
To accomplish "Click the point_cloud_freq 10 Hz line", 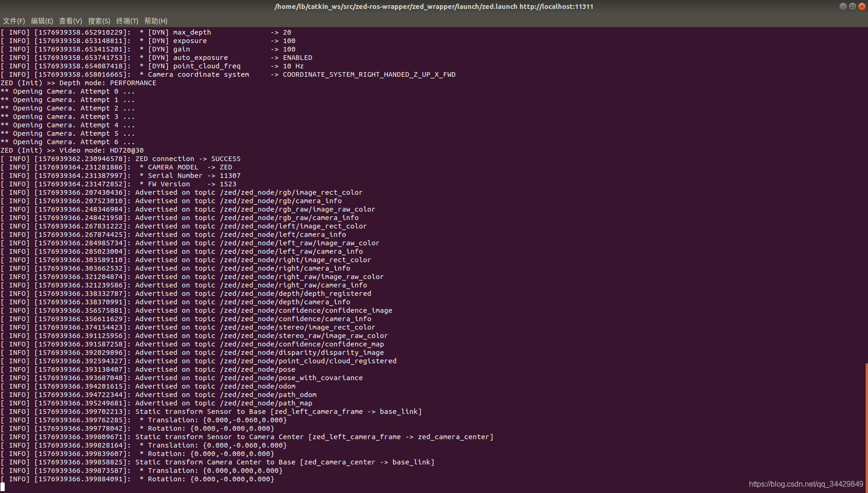I will coord(152,66).
